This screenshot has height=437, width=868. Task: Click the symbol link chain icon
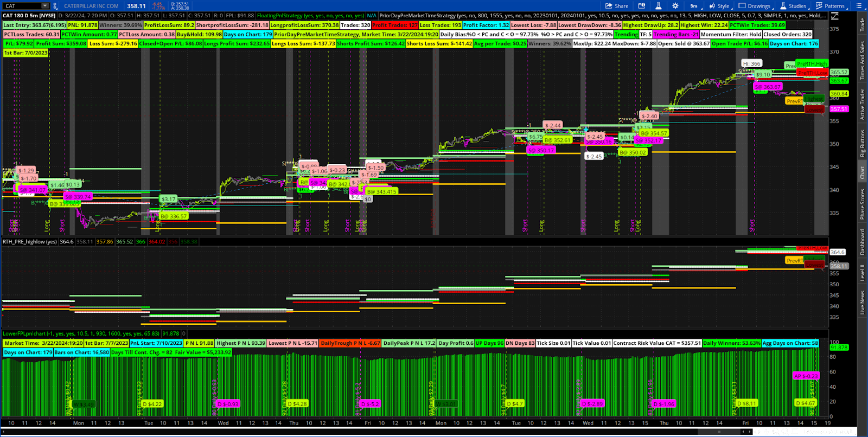(55, 6)
